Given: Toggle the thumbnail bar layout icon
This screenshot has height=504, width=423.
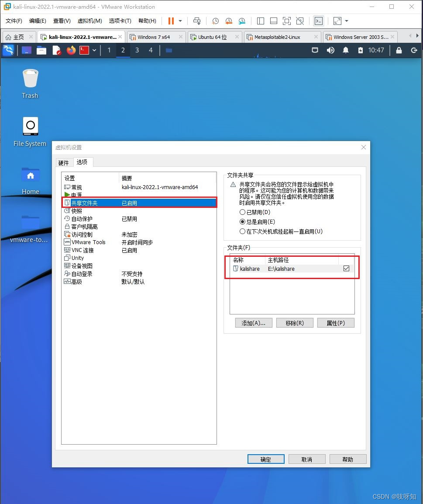Looking at the screenshot, I should (274, 21).
